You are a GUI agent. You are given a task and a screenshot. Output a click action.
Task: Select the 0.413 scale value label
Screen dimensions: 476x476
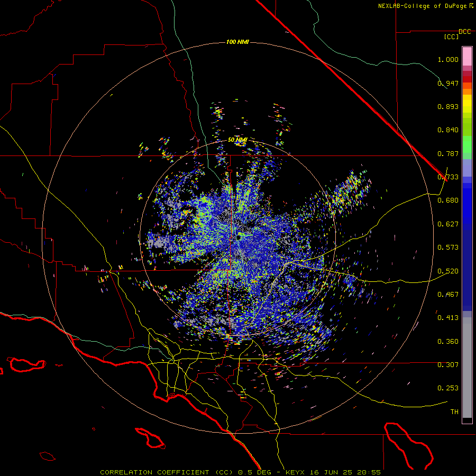[x=448, y=318]
